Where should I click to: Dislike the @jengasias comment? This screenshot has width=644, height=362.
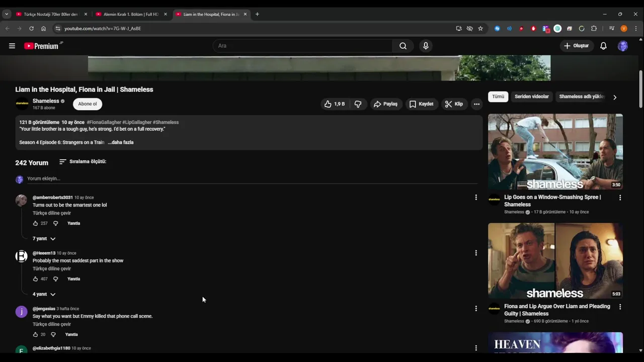(53, 334)
